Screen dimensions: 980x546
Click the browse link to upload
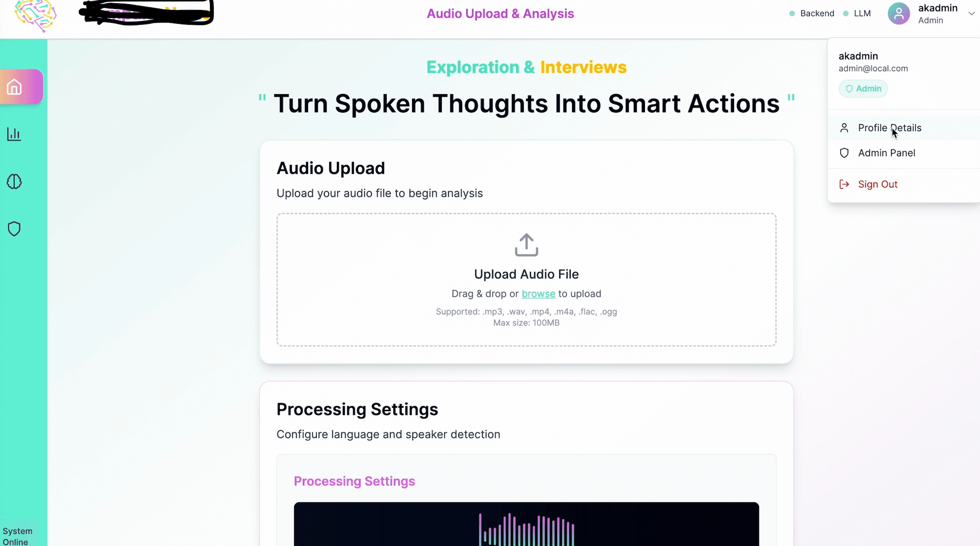click(x=538, y=294)
